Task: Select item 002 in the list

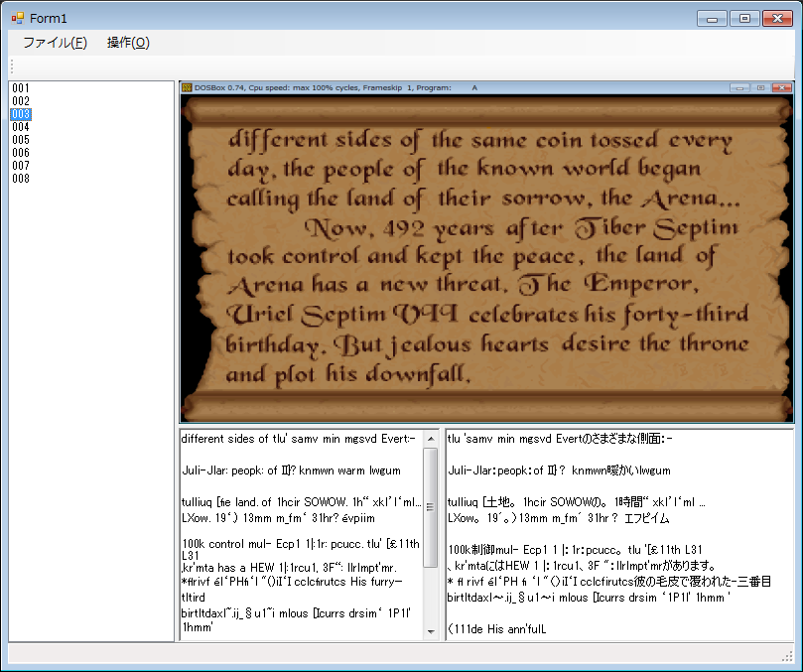Action: pyautogui.click(x=21, y=101)
